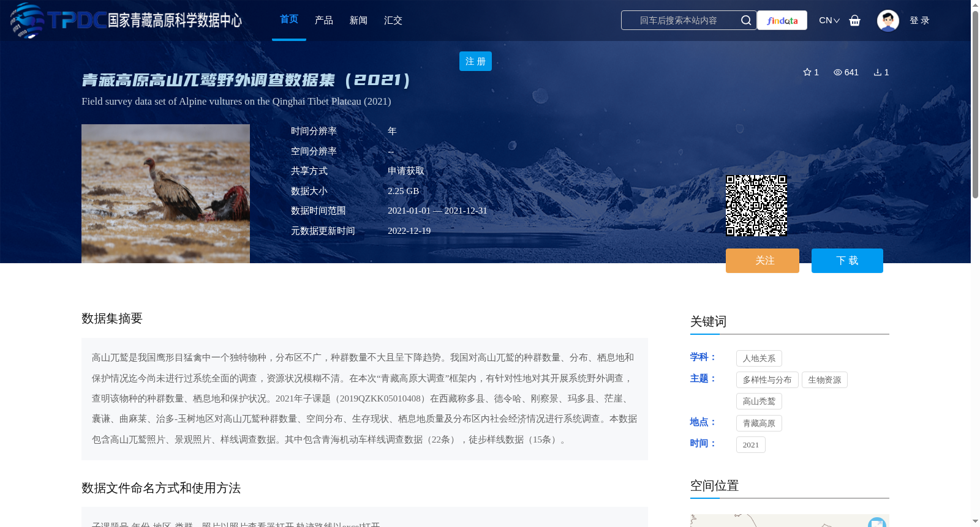Click the eye views count icon
The height and width of the screenshot is (527, 980).
pyautogui.click(x=837, y=72)
